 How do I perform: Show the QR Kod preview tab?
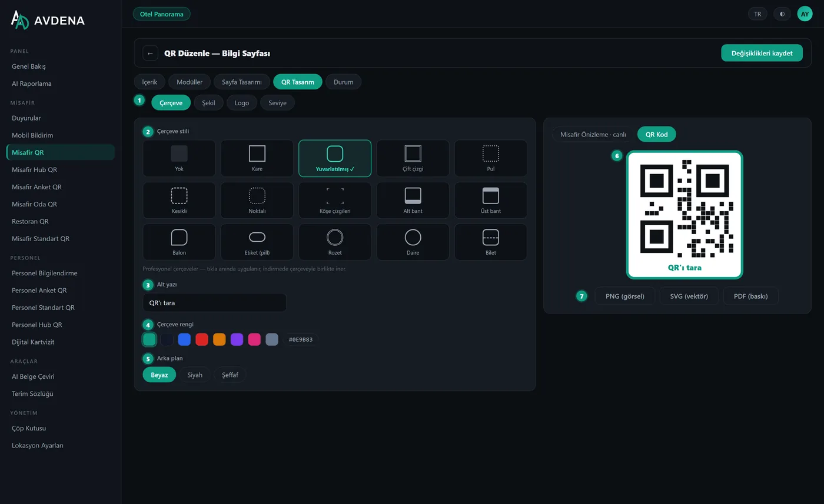(x=657, y=134)
